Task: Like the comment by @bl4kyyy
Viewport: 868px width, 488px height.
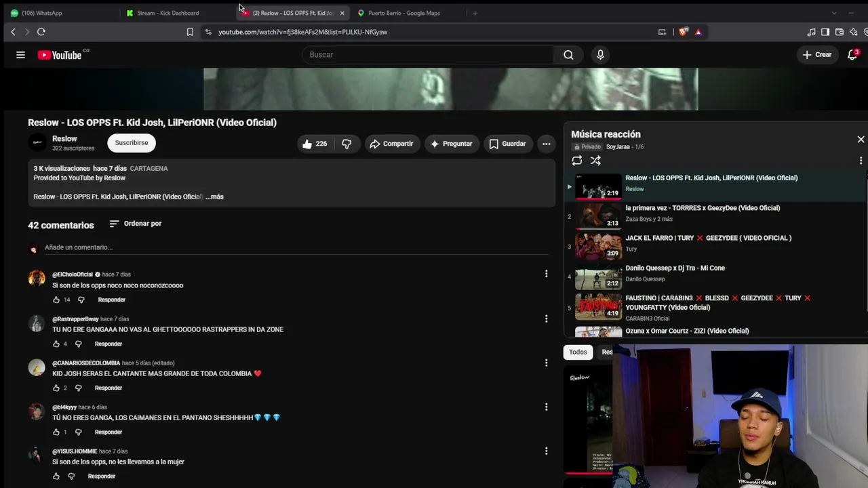Action: (x=56, y=432)
